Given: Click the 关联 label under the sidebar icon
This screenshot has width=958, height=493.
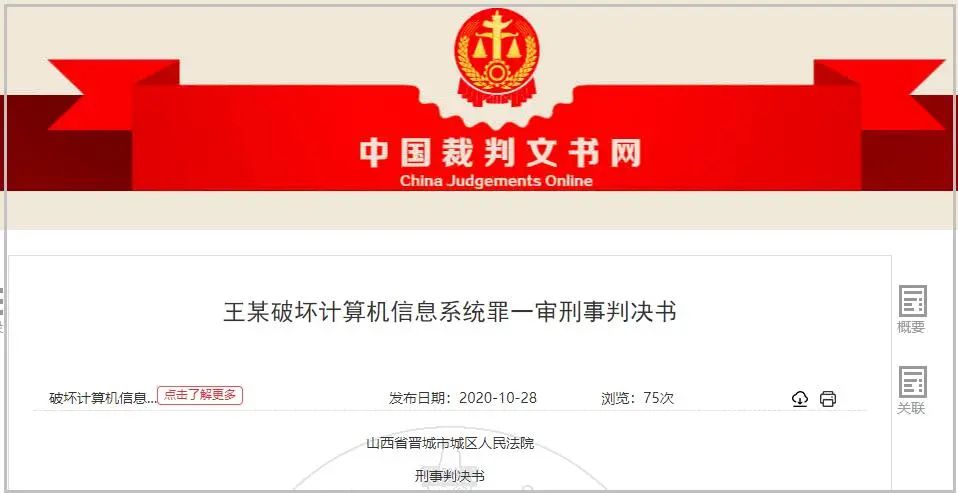Looking at the screenshot, I should [x=911, y=409].
